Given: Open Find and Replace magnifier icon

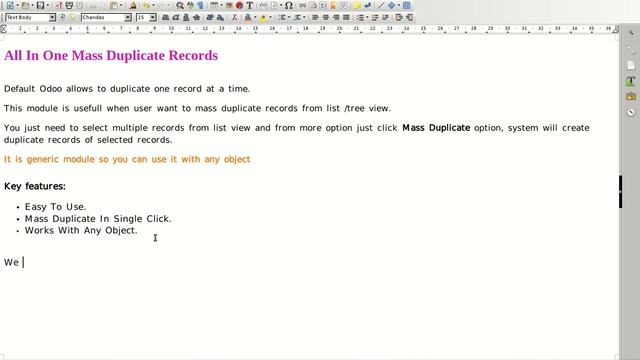Looking at the screenshot, I should click(180, 5).
